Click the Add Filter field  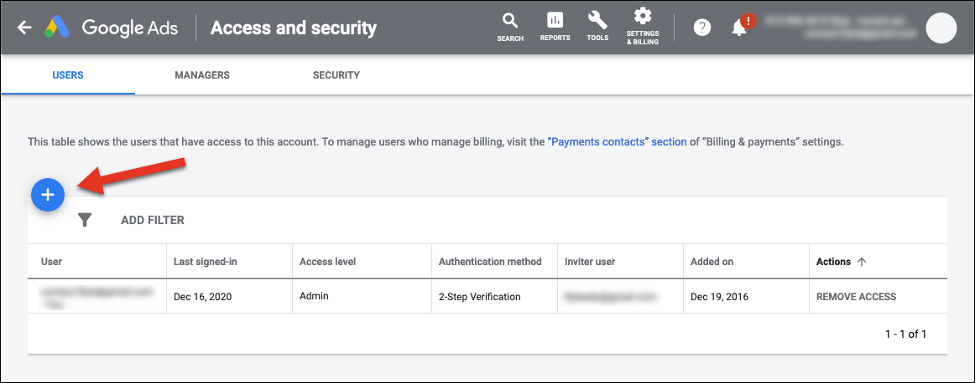153,220
